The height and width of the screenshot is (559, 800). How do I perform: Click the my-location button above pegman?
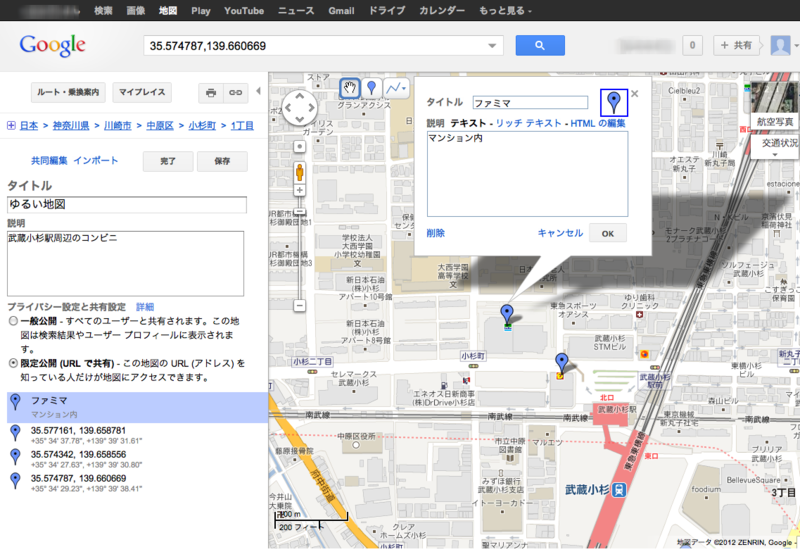point(299,146)
